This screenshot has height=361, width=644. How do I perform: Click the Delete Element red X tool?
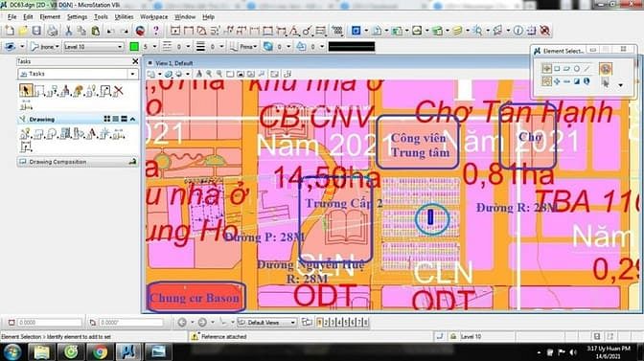point(118,90)
